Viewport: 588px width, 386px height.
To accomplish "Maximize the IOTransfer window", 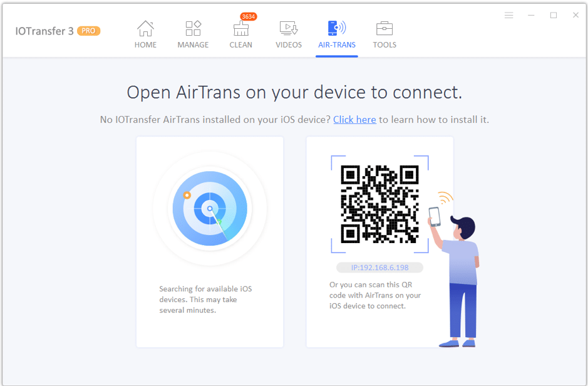I will (x=554, y=15).
